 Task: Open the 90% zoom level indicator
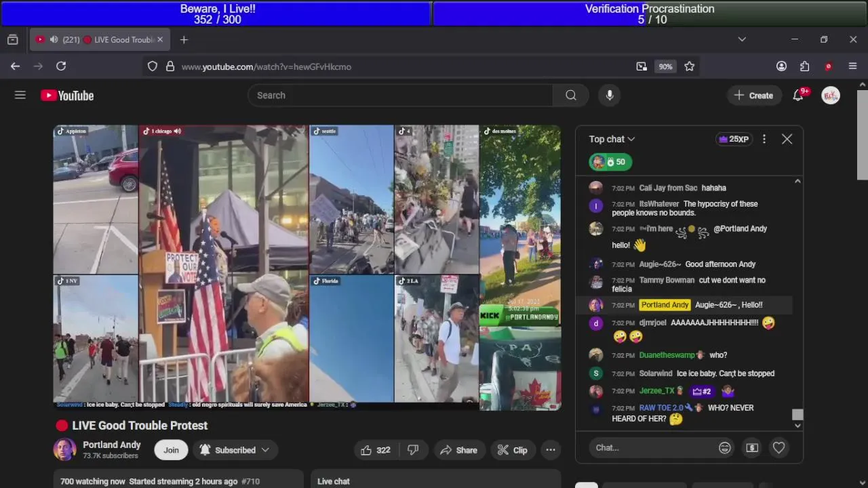point(665,66)
